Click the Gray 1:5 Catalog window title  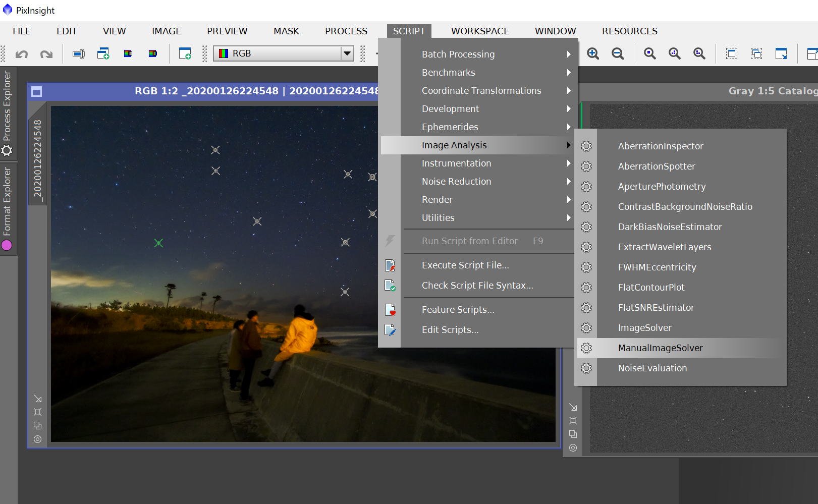pos(773,91)
